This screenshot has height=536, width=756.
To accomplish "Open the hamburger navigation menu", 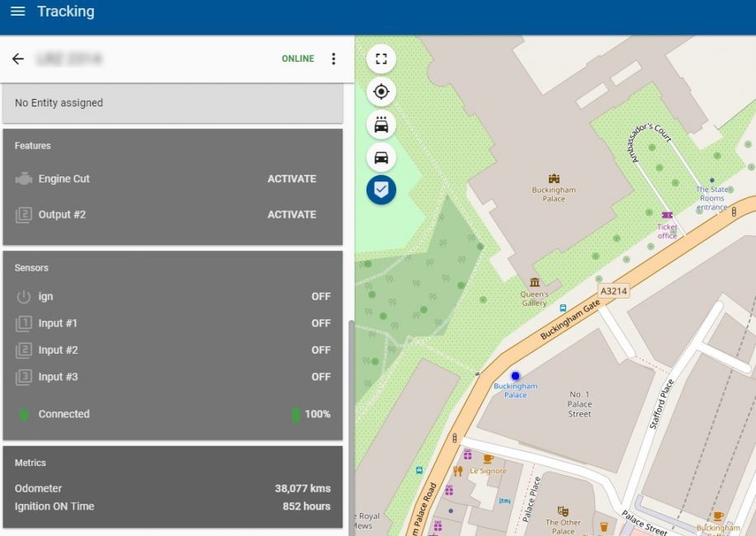I will [18, 11].
